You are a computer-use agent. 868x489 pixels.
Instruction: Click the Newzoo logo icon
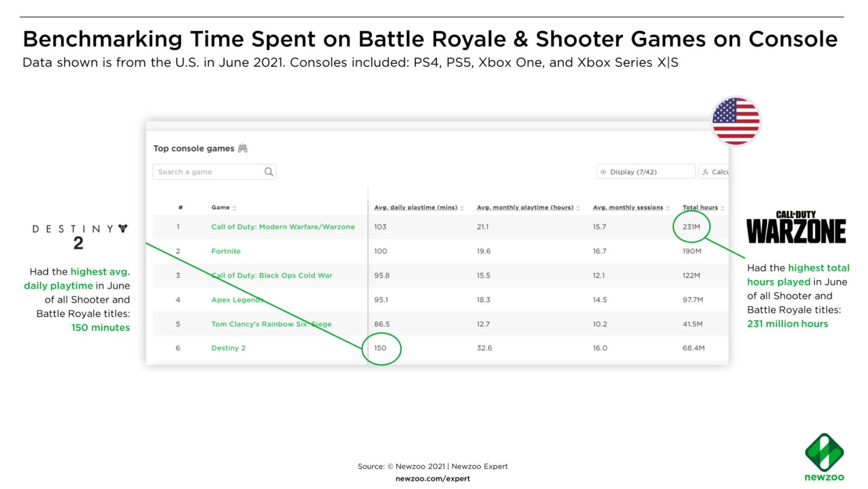tap(824, 452)
